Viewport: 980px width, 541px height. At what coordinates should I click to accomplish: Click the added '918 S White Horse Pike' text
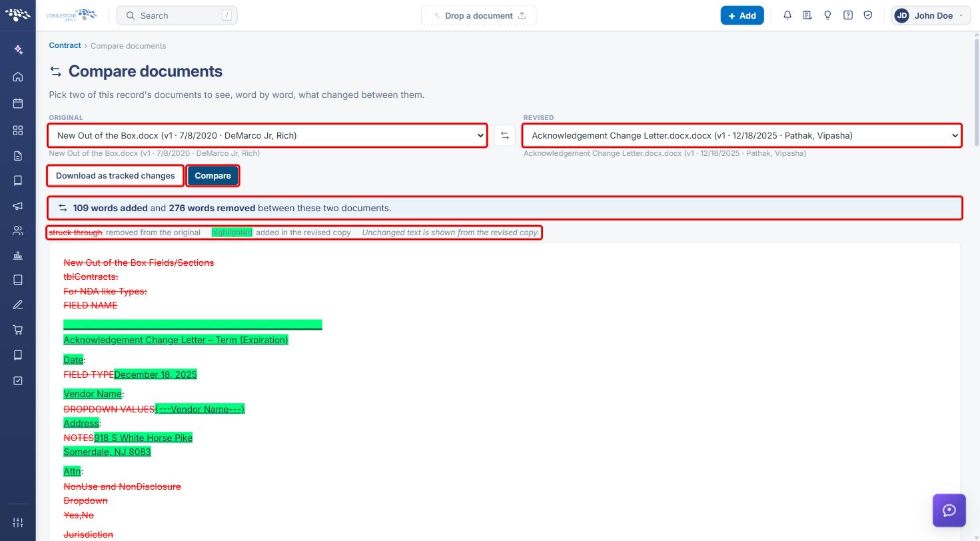click(143, 438)
